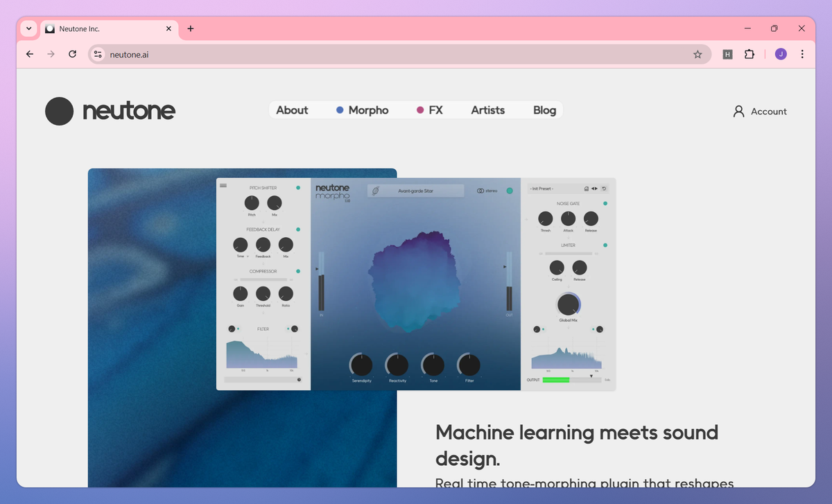Open the Avant-garde Sitar model selector
832x504 pixels.
click(416, 191)
